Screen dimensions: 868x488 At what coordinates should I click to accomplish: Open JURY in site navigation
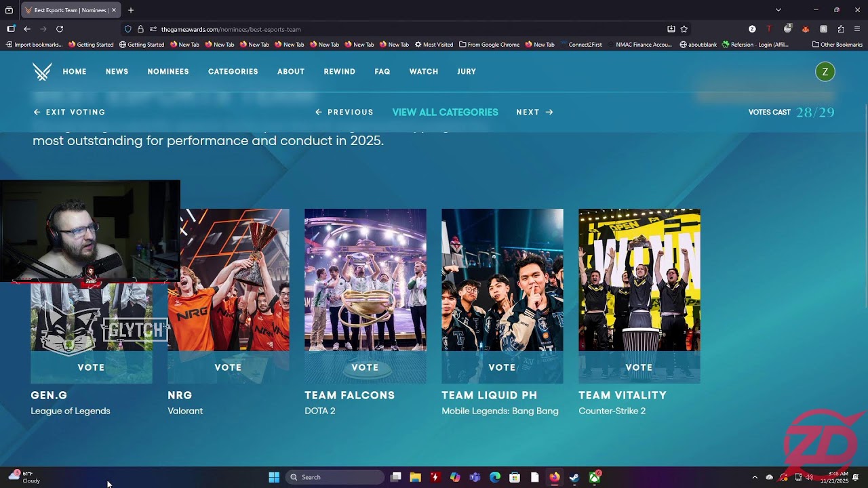click(x=467, y=71)
